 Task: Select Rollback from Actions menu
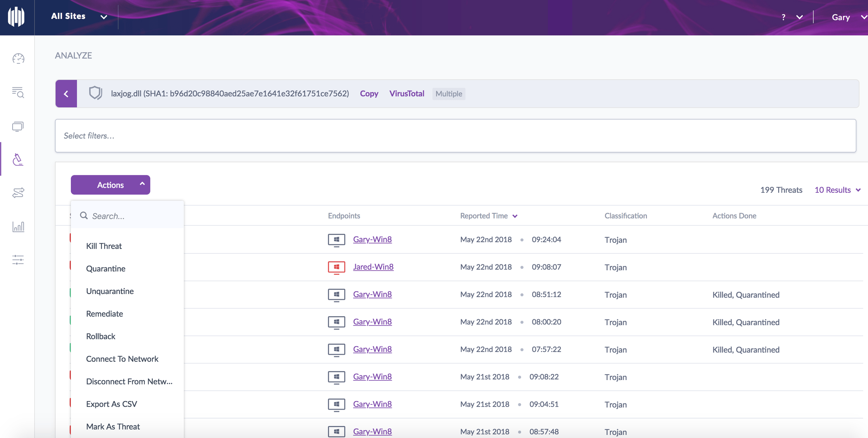coord(101,336)
